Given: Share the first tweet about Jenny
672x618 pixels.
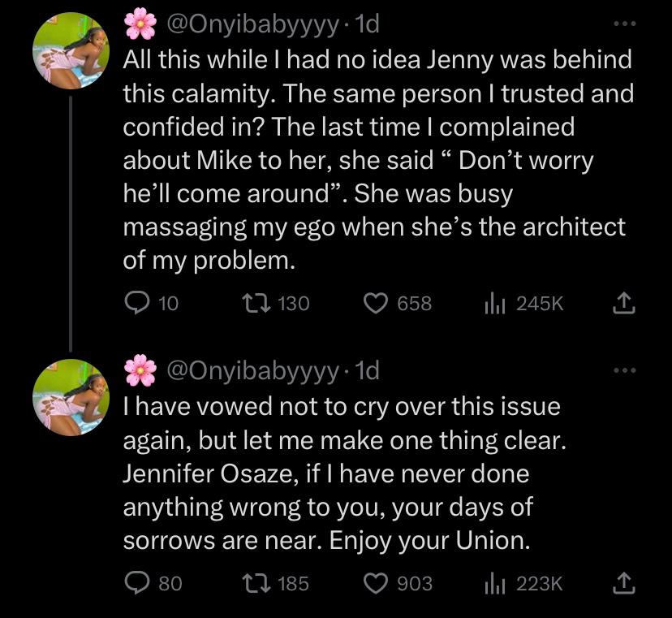Looking at the screenshot, I should (x=623, y=303).
